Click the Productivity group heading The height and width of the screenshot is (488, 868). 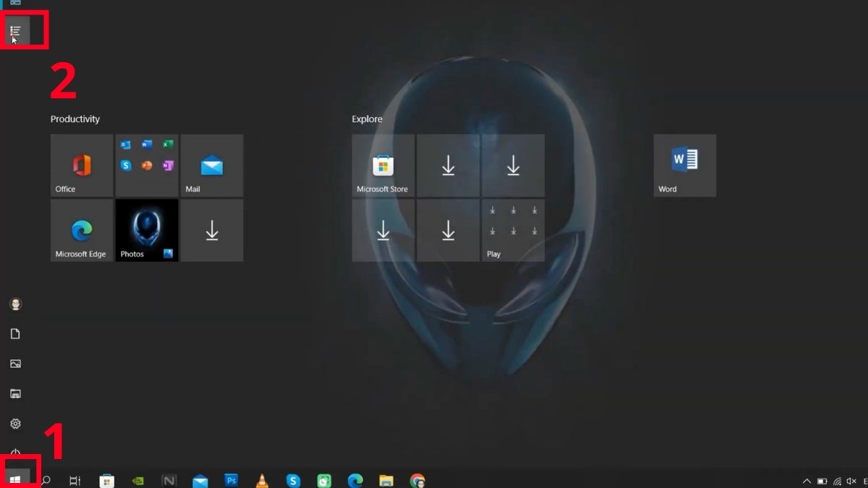click(75, 119)
